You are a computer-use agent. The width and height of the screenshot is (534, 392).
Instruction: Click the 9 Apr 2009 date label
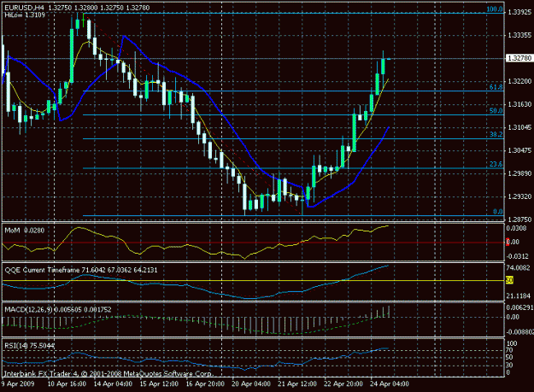[18, 383]
